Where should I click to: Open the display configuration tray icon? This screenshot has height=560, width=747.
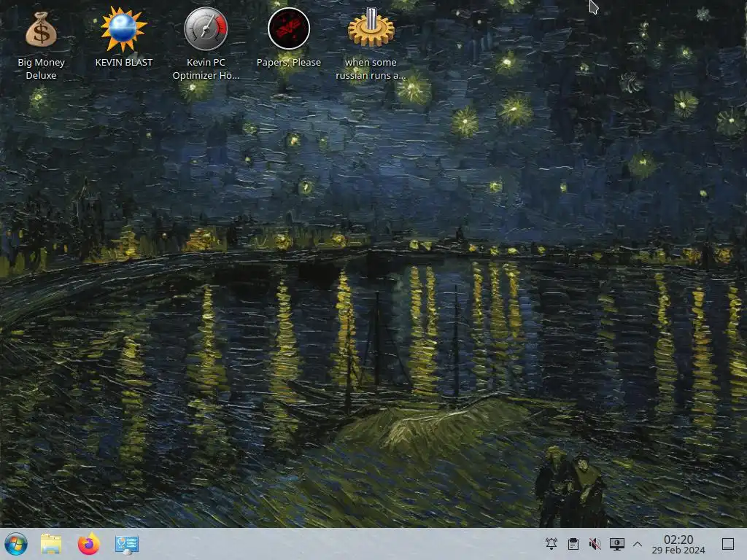pos(617,544)
